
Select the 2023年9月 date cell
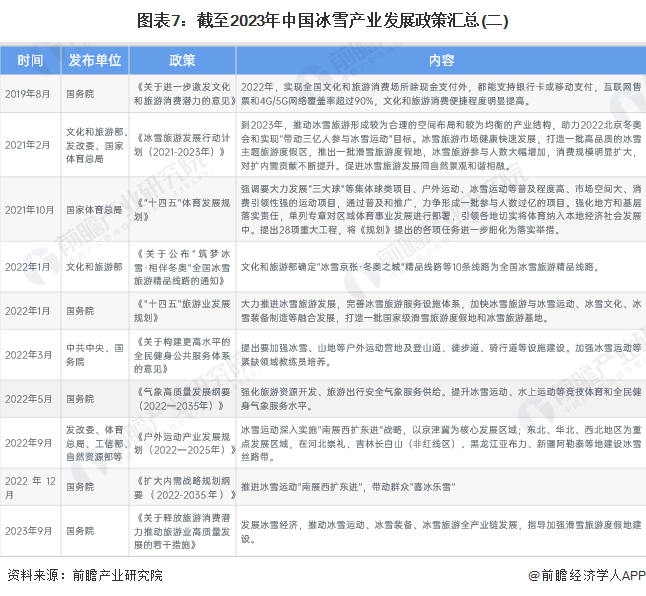click(x=28, y=531)
